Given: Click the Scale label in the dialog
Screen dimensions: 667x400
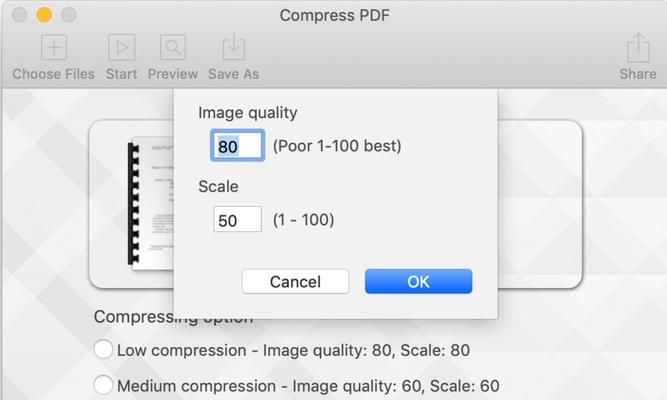Looking at the screenshot, I should tap(218, 186).
